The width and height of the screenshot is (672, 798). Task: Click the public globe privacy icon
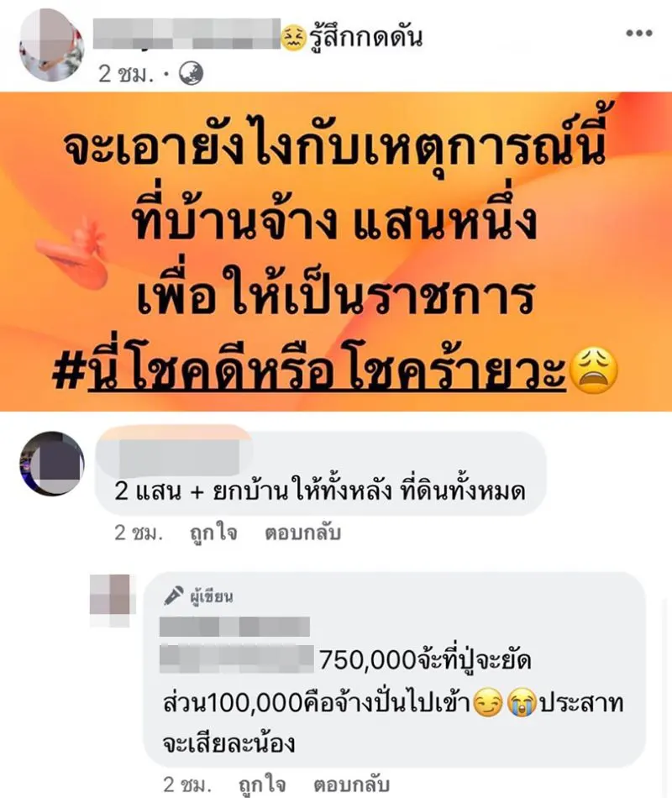192,74
